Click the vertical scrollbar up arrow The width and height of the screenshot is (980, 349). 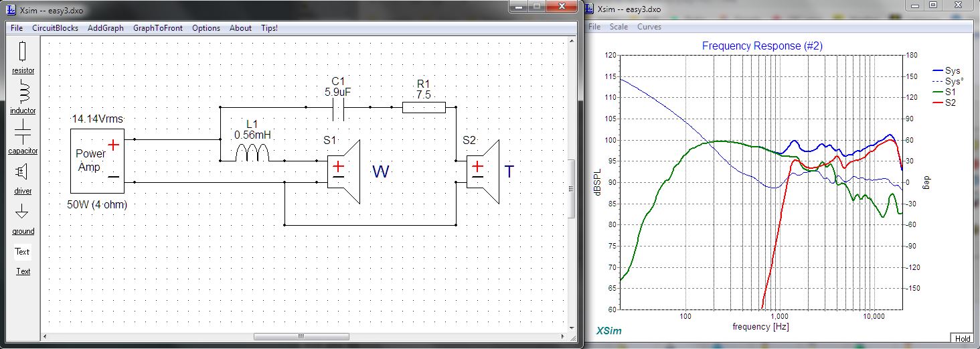pos(572,42)
